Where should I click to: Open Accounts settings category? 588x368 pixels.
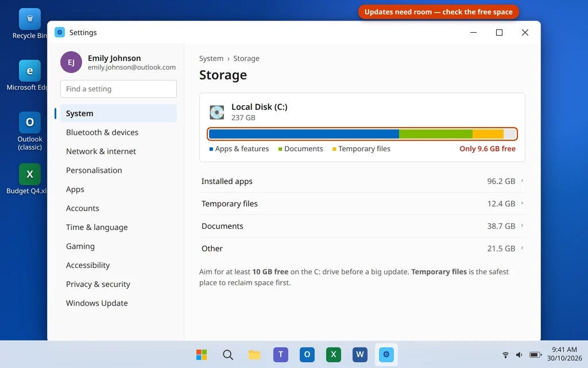(118, 208)
